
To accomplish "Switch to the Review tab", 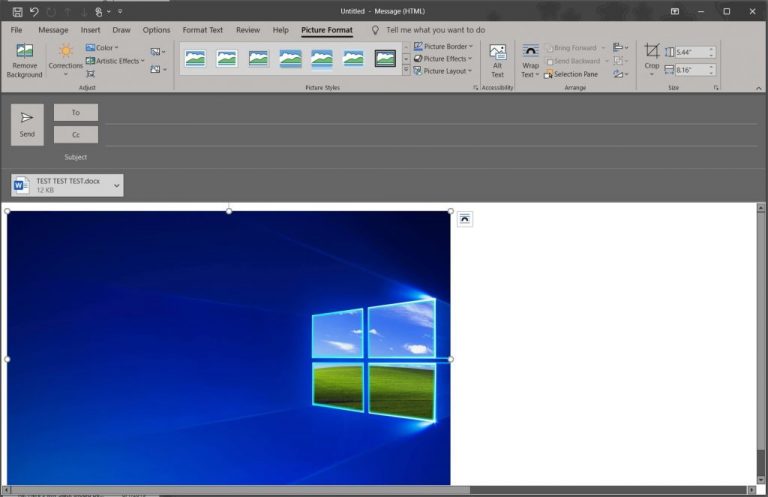I will click(x=248, y=30).
